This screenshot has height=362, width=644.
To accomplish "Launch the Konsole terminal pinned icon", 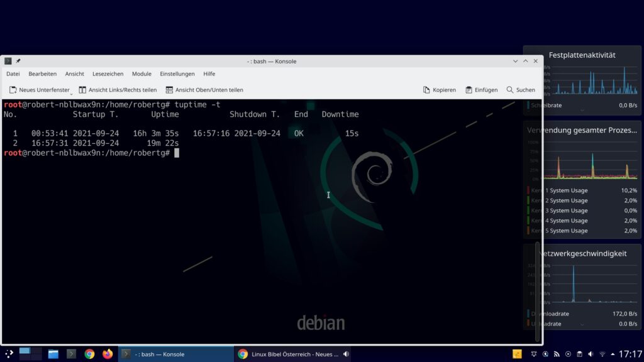I will (71, 354).
